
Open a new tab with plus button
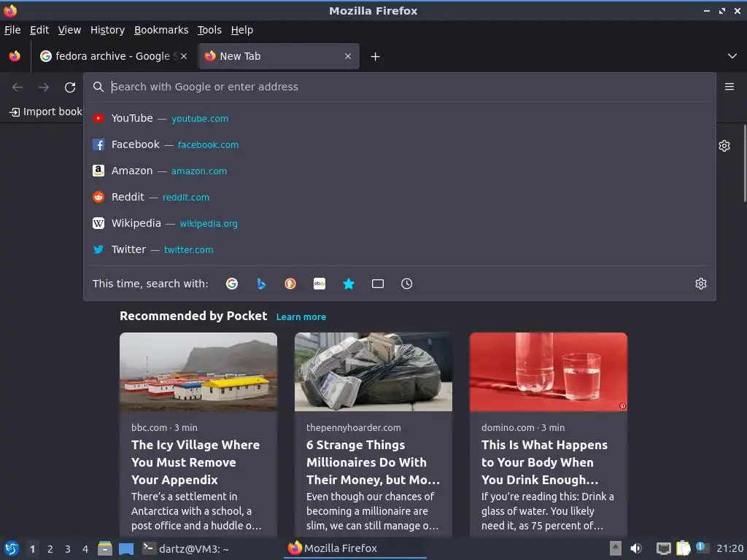[376, 57]
